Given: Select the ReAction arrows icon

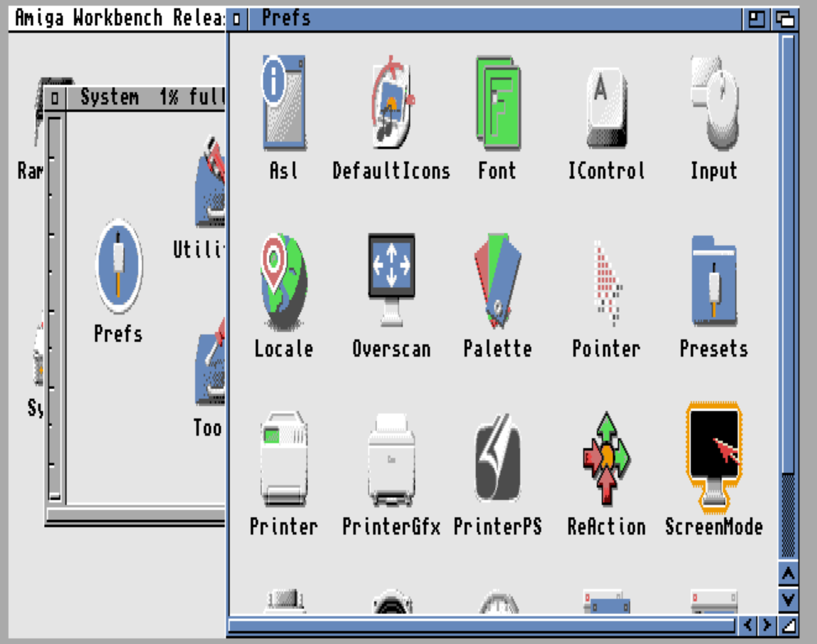Looking at the screenshot, I should pyautogui.click(x=607, y=458).
